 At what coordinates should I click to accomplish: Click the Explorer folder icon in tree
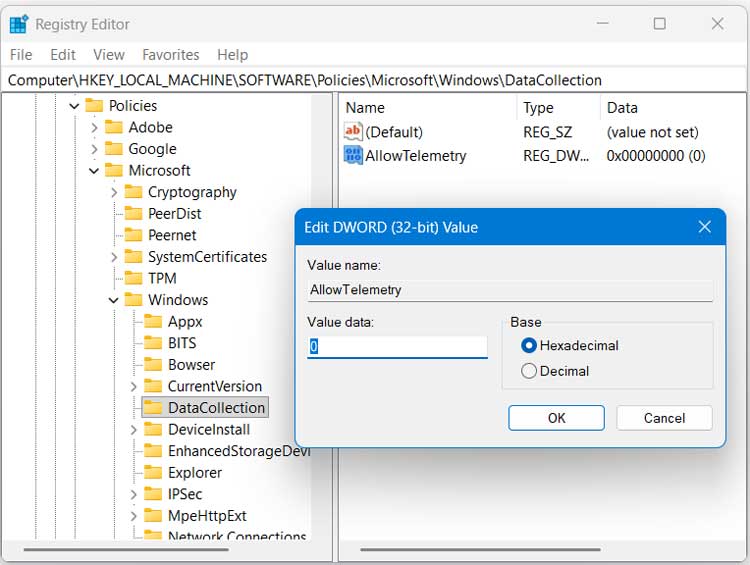(153, 473)
